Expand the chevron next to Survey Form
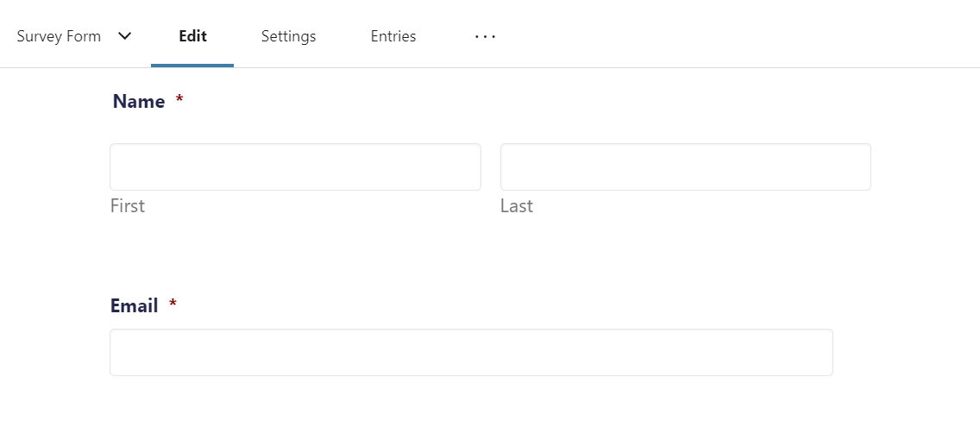This screenshot has height=427, width=980. [125, 36]
